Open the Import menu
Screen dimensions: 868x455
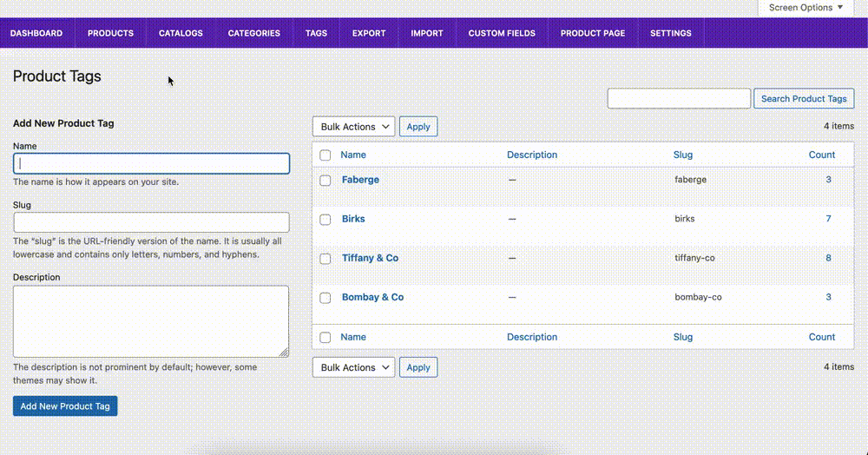pos(427,33)
